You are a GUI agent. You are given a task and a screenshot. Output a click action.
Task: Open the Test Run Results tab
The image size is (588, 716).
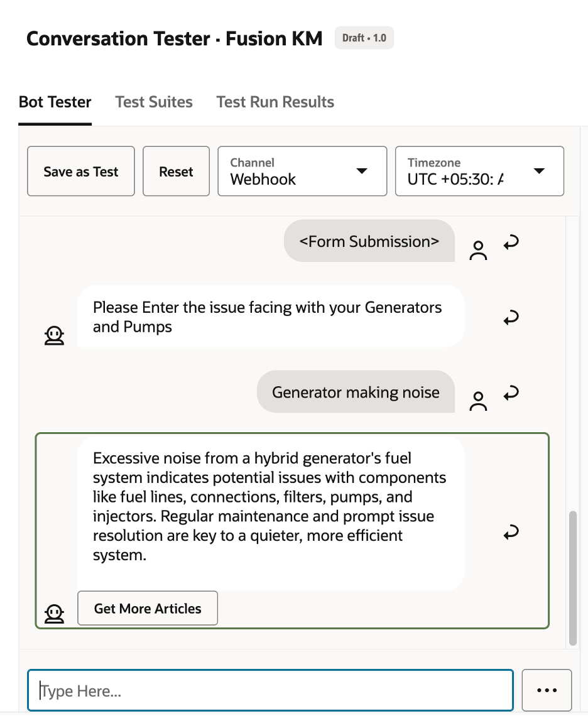pyautogui.click(x=275, y=102)
